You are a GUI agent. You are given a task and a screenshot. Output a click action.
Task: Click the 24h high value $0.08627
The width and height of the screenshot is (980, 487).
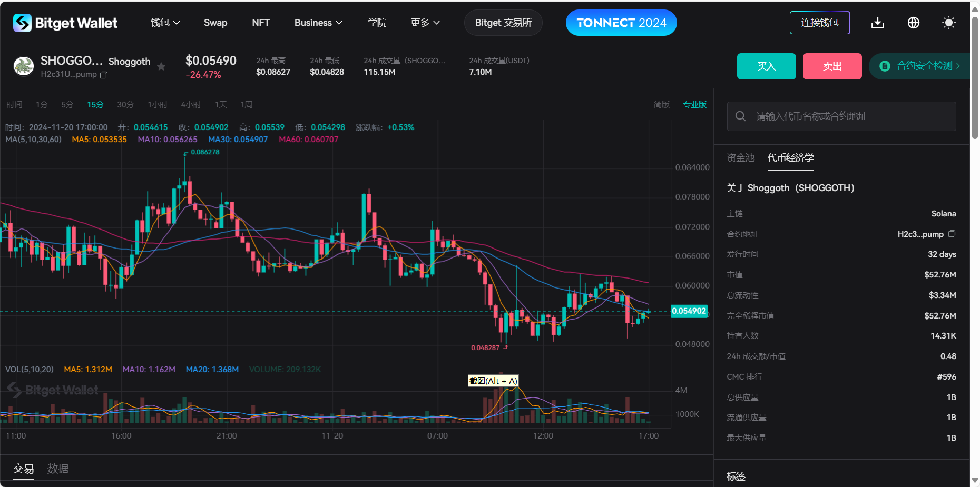[273, 72]
